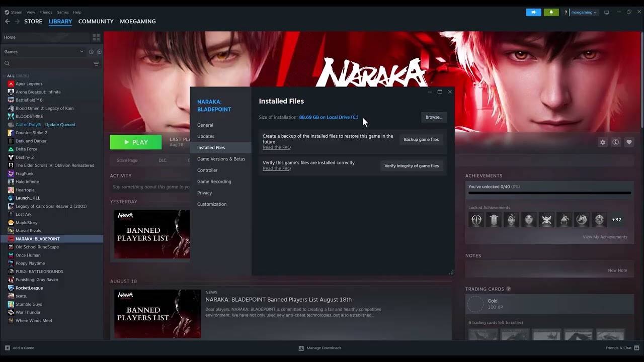Click the help question mark icon
This screenshot has height=362, width=644.
566,12
